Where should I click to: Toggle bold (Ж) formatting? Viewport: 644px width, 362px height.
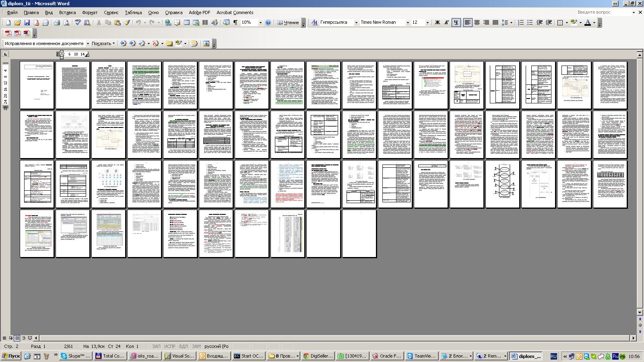[x=438, y=23]
